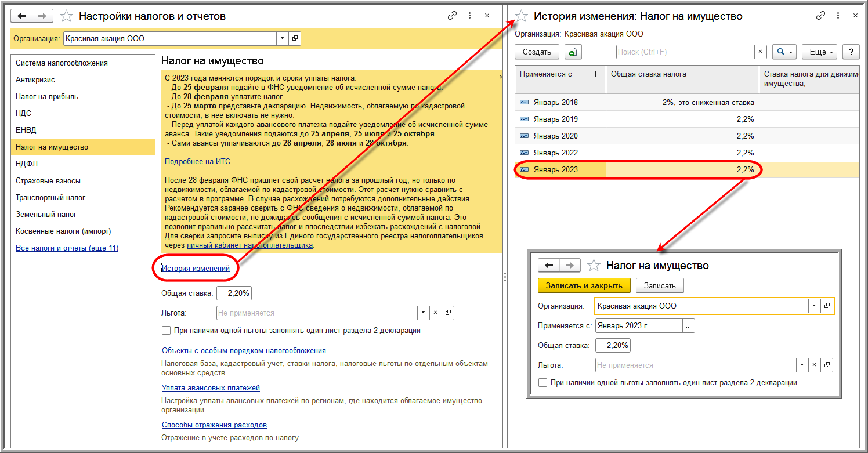Add Настройки налогов и отчетов to favorites star
Image resolution: width=868 pixels, height=453 pixels.
[x=67, y=16]
